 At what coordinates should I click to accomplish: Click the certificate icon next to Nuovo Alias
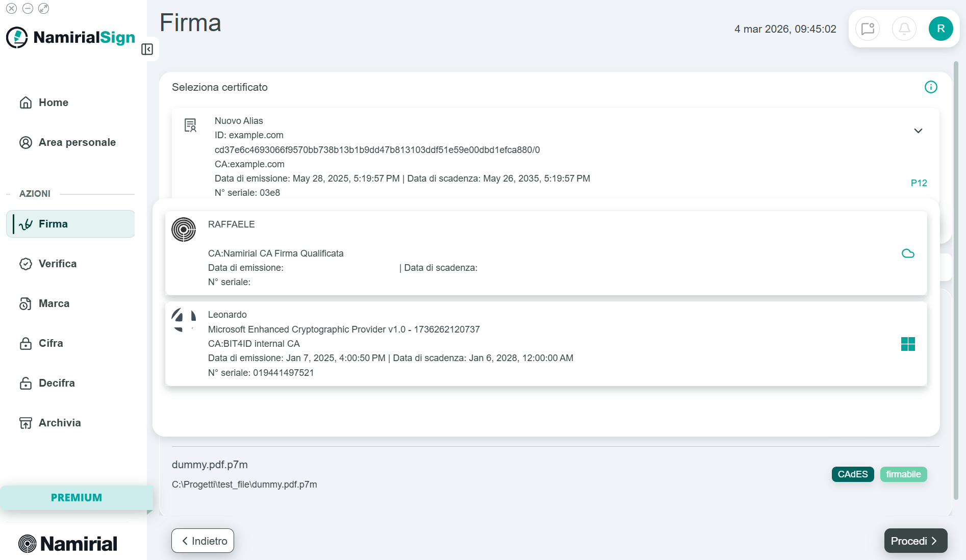tap(190, 125)
